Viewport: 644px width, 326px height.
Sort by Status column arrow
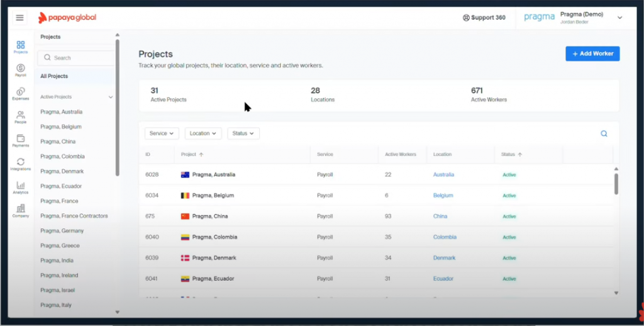pos(520,155)
